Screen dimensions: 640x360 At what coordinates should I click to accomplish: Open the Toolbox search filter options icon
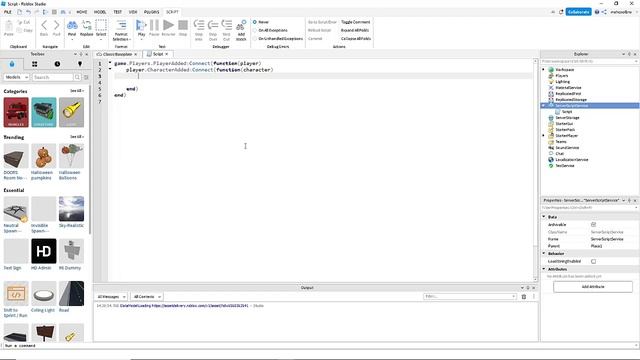86,77
